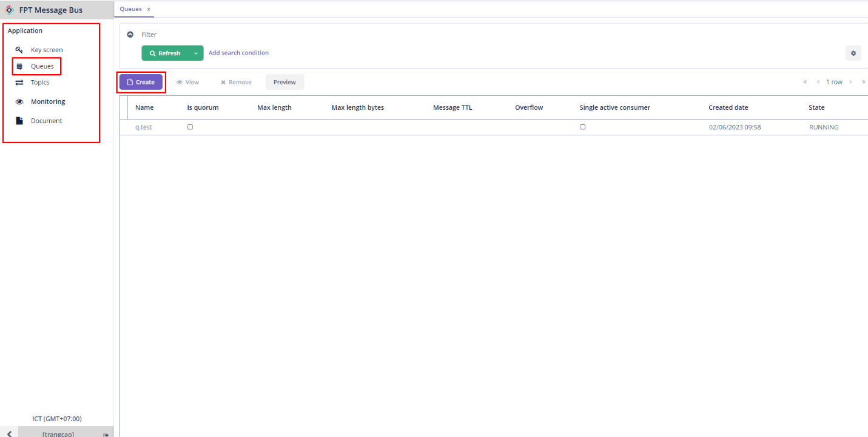This screenshot has height=437, width=868.
Task: Click the '1 row' count label
Action: click(x=834, y=82)
